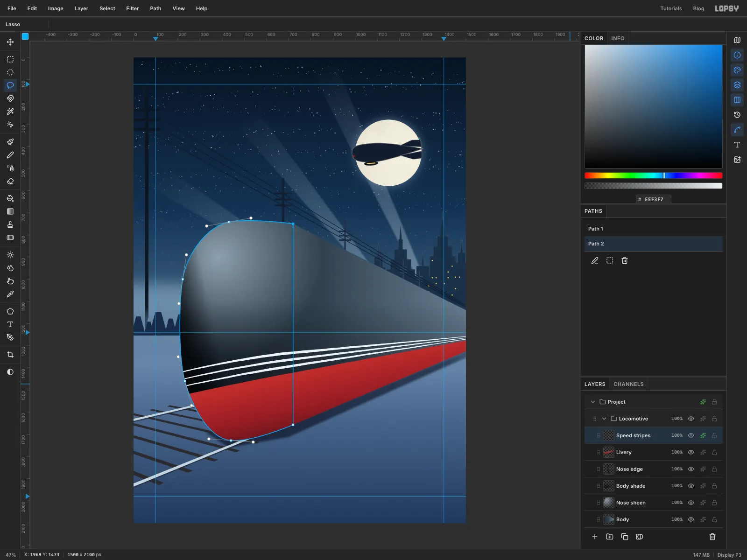Screen dimensions: 747x560
Task: Choose the Eraser tool
Action: click(x=10, y=181)
